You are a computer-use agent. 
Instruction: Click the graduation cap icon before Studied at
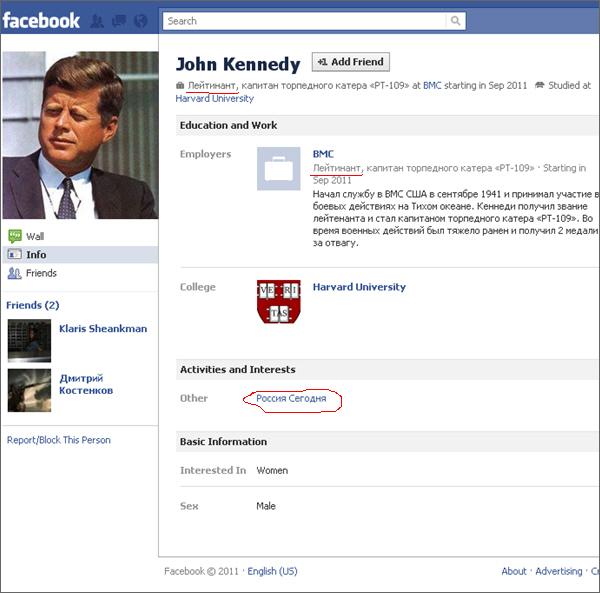tap(540, 85)
